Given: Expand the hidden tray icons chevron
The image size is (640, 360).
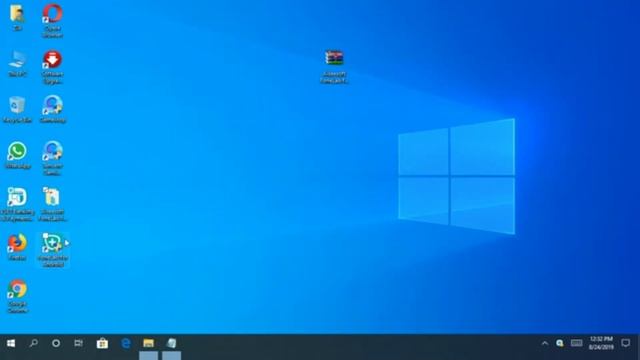Looking at the screenshot, I should [x=545, y=343].
